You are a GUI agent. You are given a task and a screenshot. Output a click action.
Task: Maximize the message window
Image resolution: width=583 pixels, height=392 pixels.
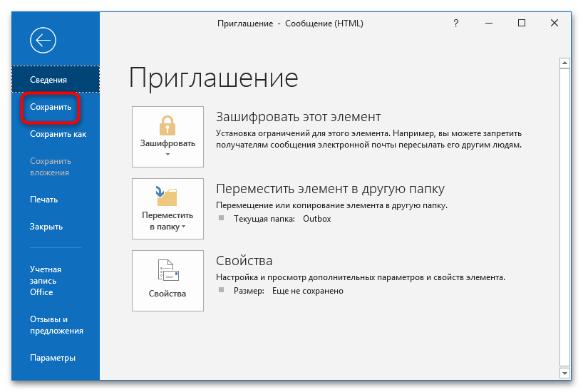tap(522, 24)
